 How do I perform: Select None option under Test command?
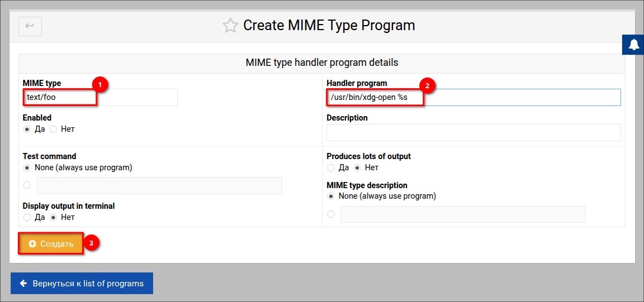click(27, 167)
